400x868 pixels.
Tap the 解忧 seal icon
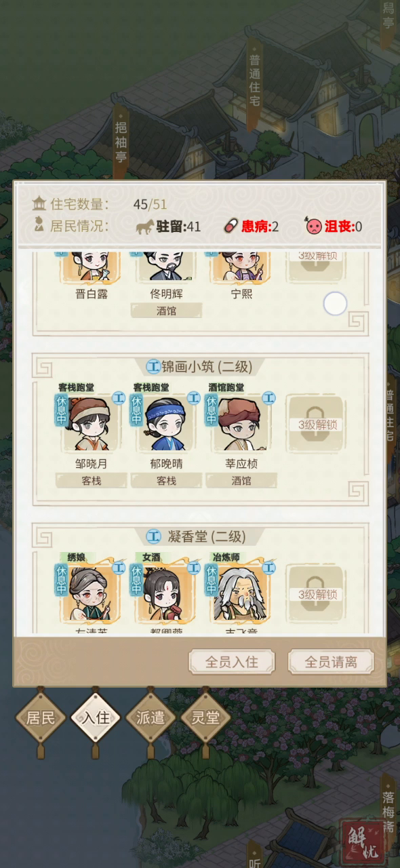(x=362, y=841)
